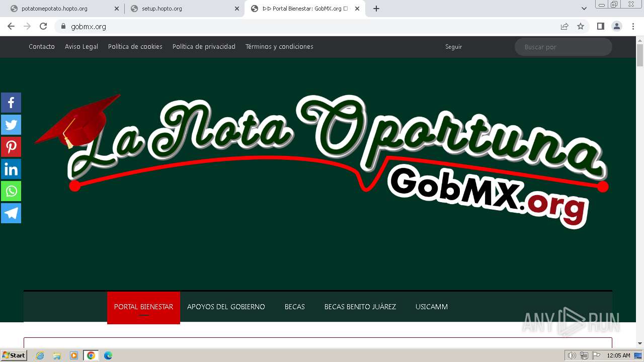
Task: Click the share page icon in address bar
Action: tap(565, 26)
